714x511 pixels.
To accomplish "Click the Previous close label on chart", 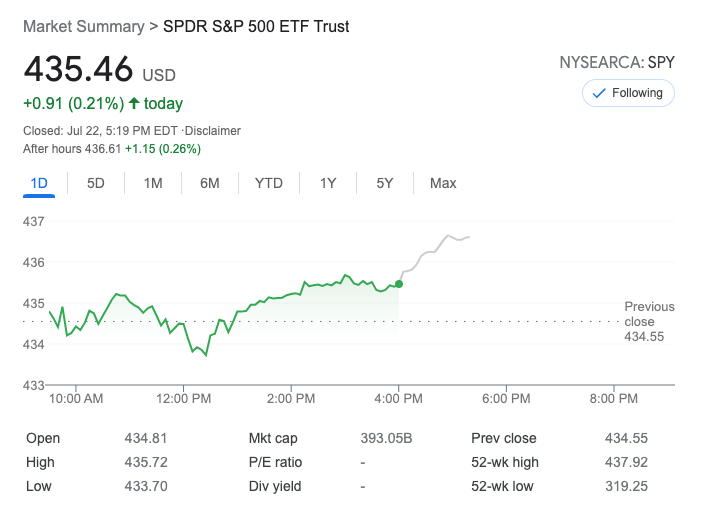I will (x=649, y=314).
